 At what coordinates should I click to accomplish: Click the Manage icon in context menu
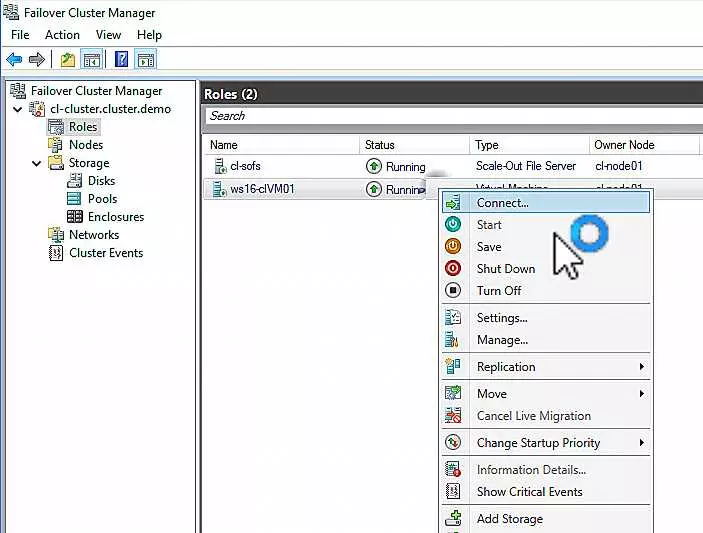452,339
